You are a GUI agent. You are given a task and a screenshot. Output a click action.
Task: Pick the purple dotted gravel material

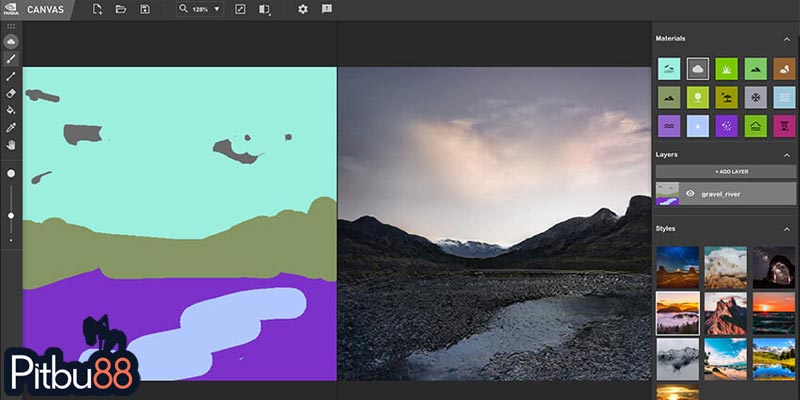pos(727,126)
